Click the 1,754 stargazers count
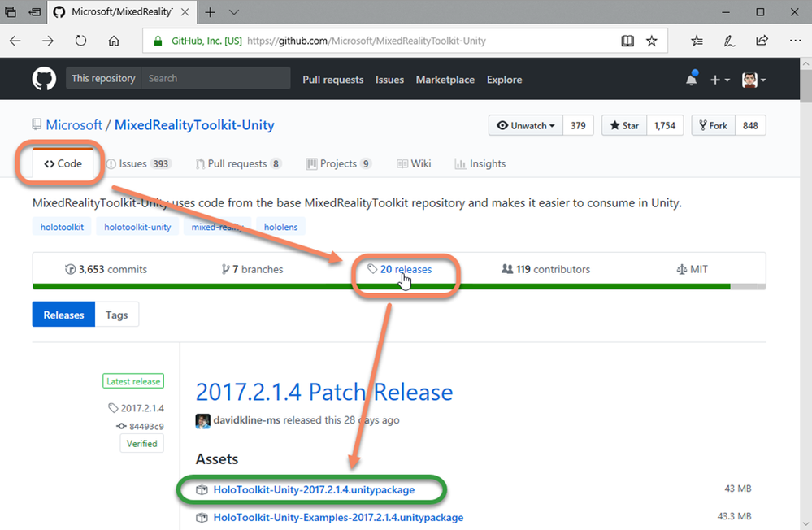 (665, 125)
